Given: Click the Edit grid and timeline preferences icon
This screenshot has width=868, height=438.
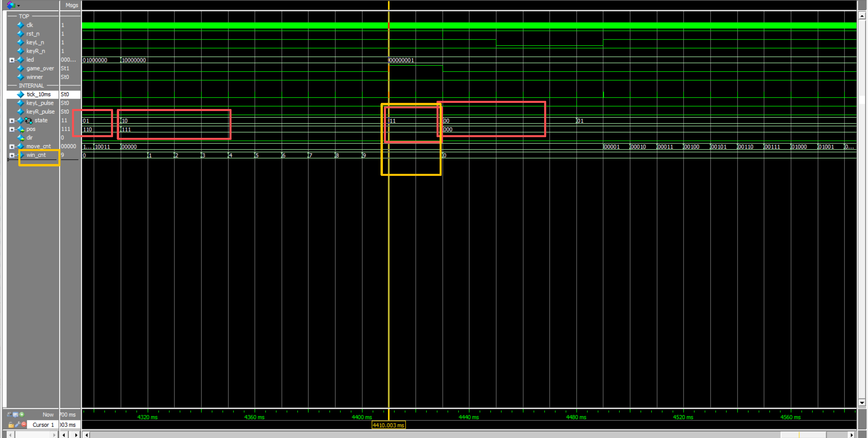Looking at the screenshot, I should [15, 414].
